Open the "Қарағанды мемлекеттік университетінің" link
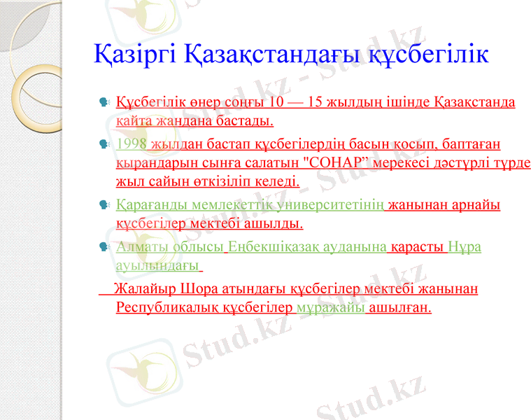 250,205
